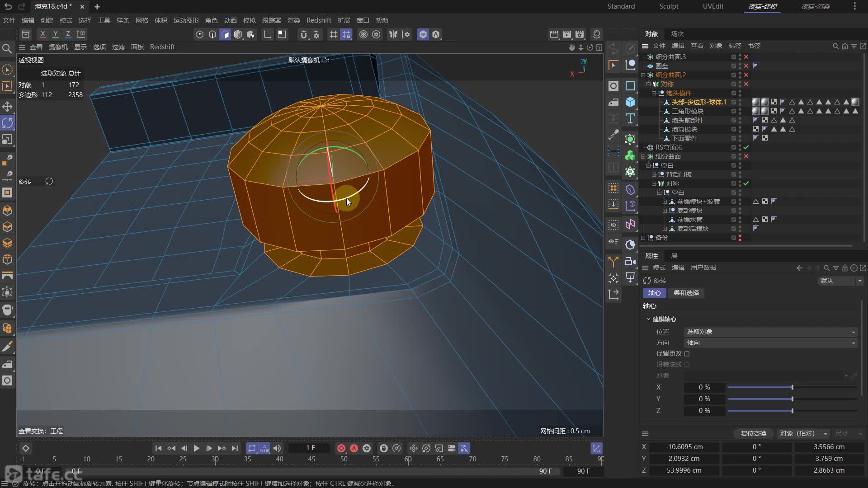The image size is (868, 488).
Task: Open the 用户数据 menu in Attributes
Action: [703, 267]
